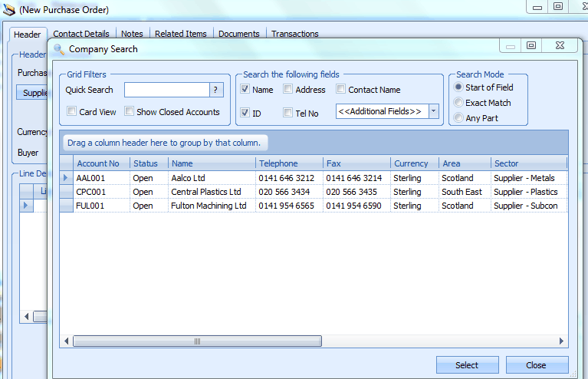The height and width of the screenshot is (379, 588).
Task: Switch to the Contact Details tab
Action: pyautogui.click(x=81, y=34)
